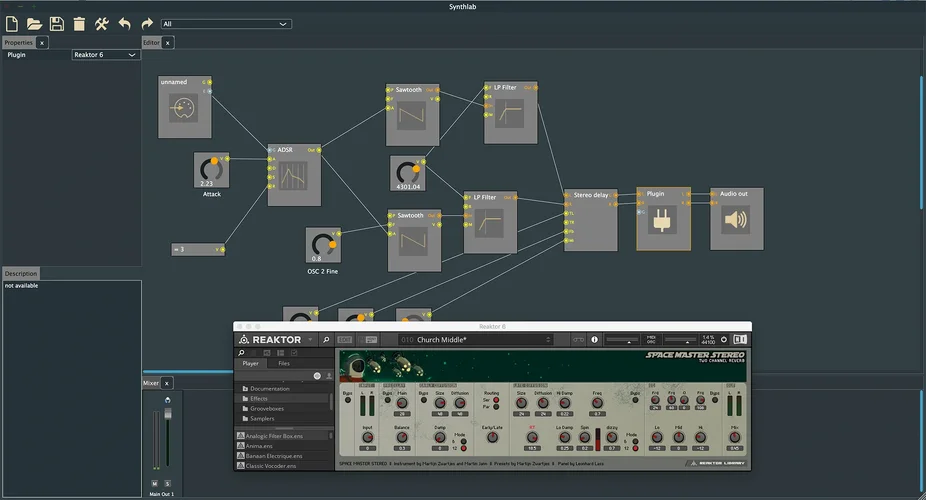The height and width of the screenshot is (500, 926).
Task: Select the lower Sawtooth oscillator module icon
Action: pyautogui.click(x=413, y=241)
